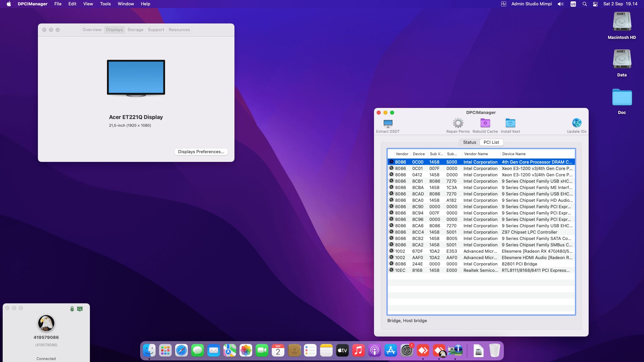Sort the list by the Vendor column header
The height and width of the screenshot is (362, 644).
pyautogui.click(x=402, y=154)
